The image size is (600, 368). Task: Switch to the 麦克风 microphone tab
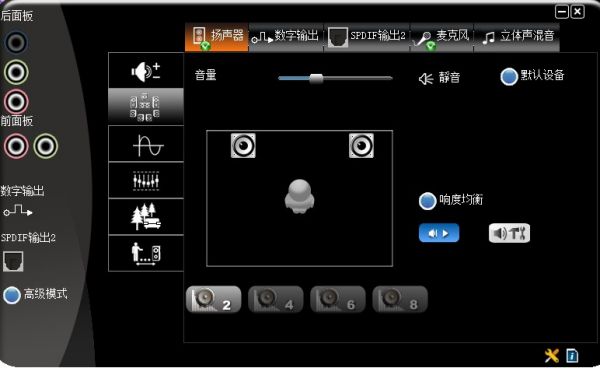pos(442,37)
